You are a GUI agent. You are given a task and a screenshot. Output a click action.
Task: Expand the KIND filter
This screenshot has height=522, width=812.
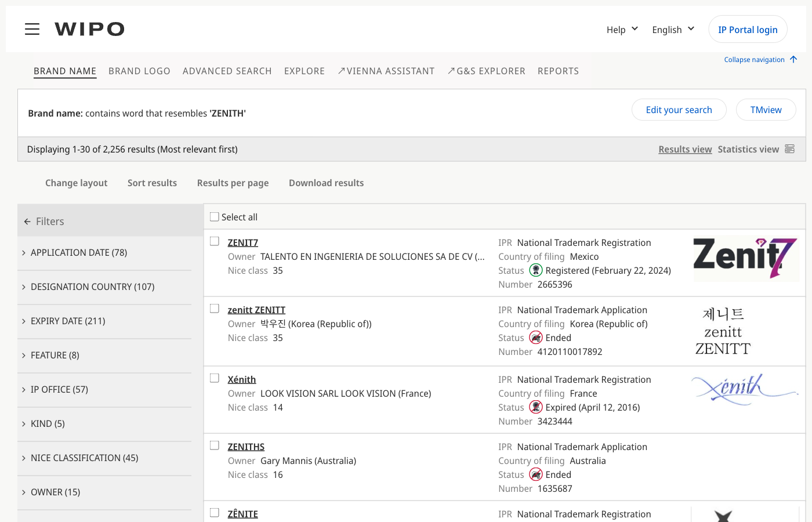point(104,424)
